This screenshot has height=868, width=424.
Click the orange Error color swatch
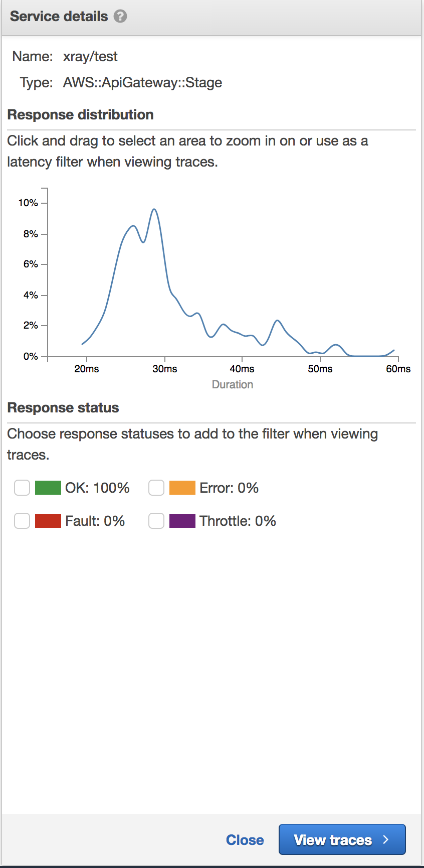(x=182, y=487)
